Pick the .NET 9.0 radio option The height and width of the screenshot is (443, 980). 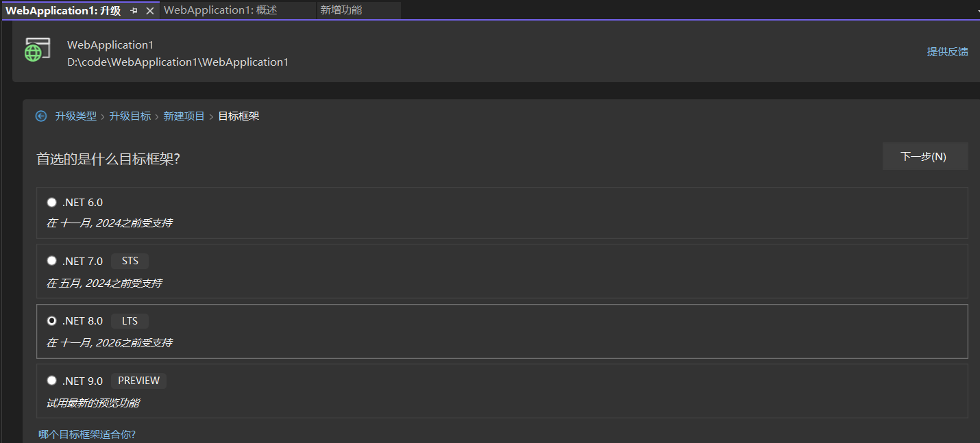[x=52, y=381]
